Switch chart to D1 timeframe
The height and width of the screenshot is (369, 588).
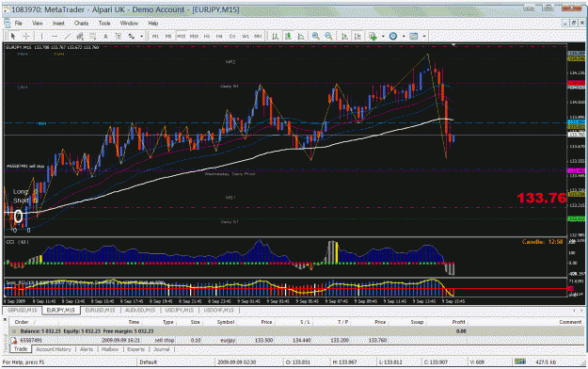click(232, 36)
